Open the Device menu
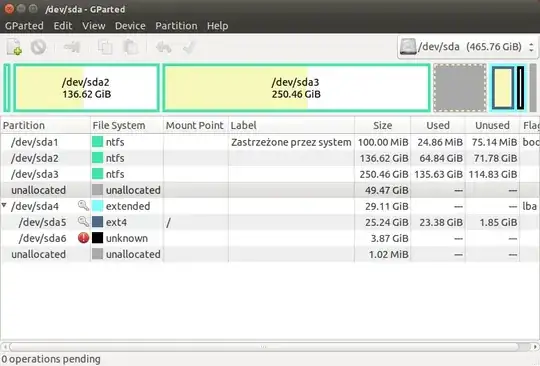This screenshot has width=540, height=366. point(130,26)
